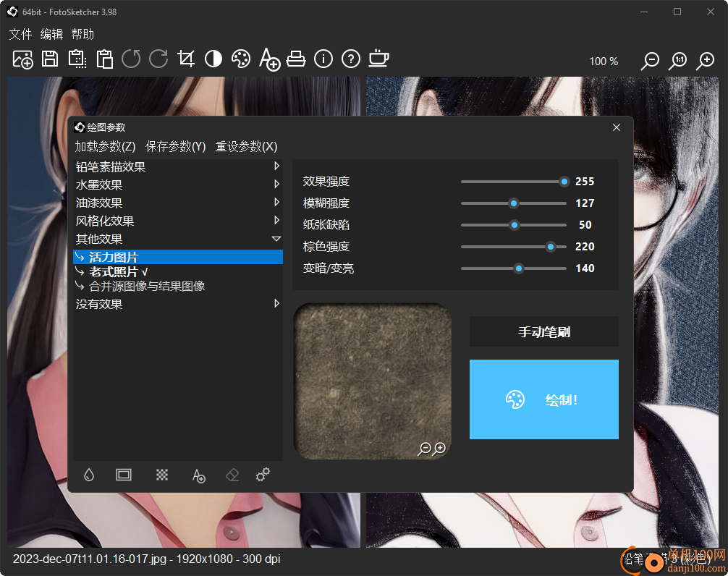Click the water drop icon in dialog

[x=89, y=475]
